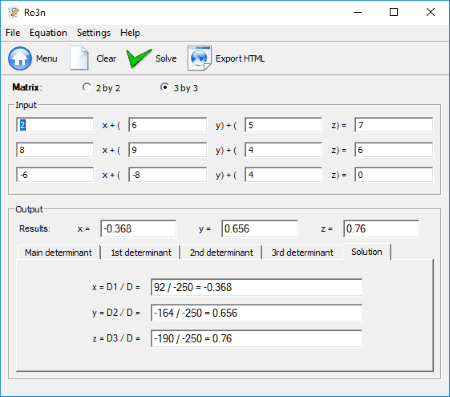
Task: Click the y result field showing 0.656
Action: [260, 229]
